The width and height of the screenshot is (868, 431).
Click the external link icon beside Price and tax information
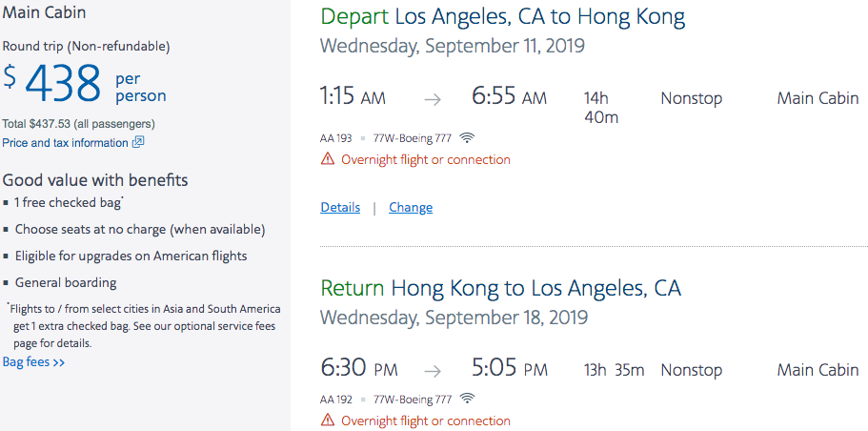[138, 142]
